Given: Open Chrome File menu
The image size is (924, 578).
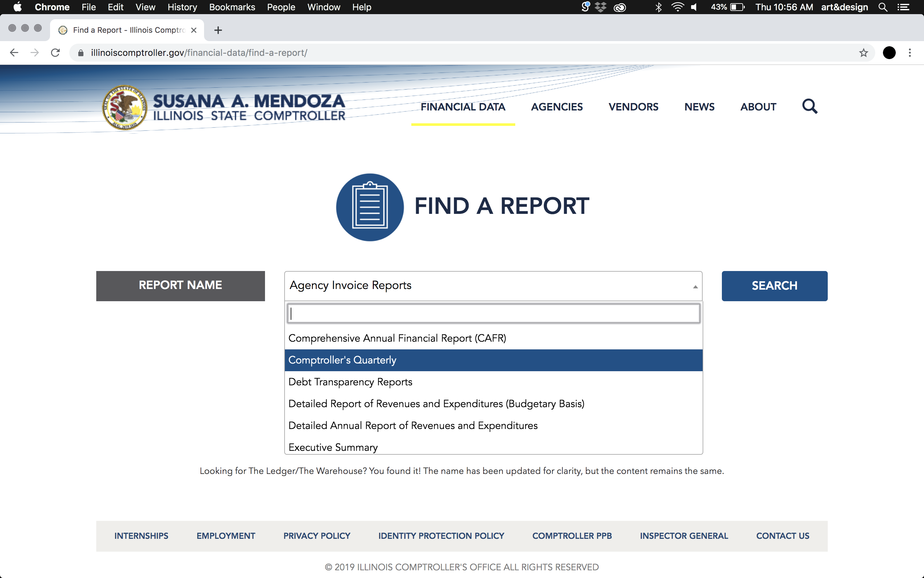Looking at the screenshot, I should (89, 7).
